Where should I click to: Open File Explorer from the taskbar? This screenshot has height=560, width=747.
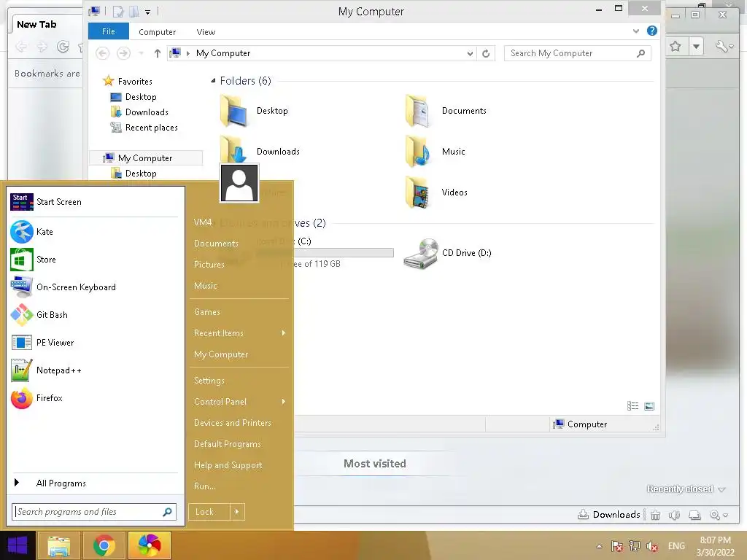[x=58, y=545]
